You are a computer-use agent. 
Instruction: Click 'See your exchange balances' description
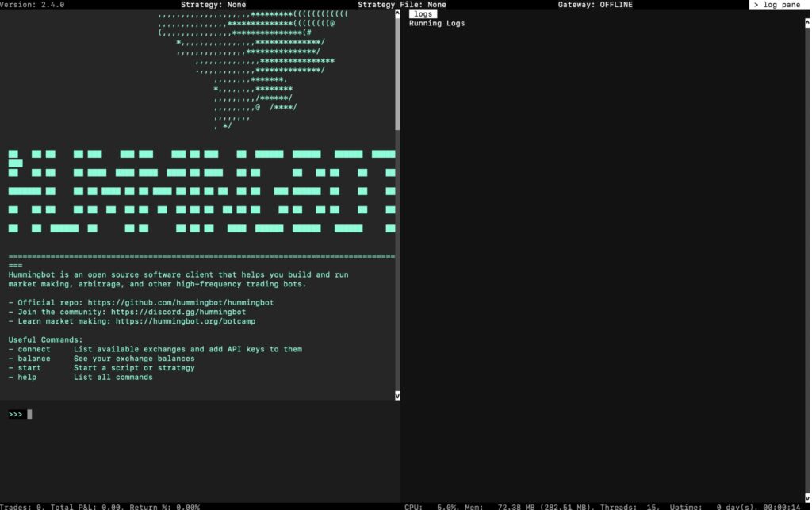(x=134, y=359)
